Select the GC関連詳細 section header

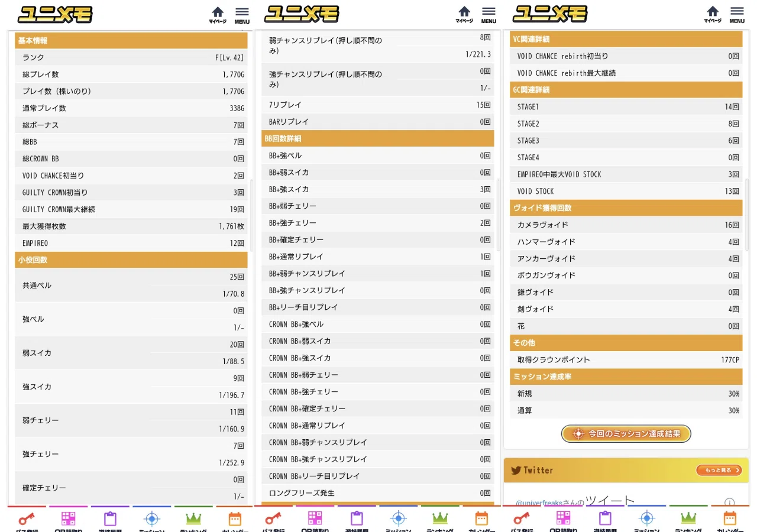626,90
